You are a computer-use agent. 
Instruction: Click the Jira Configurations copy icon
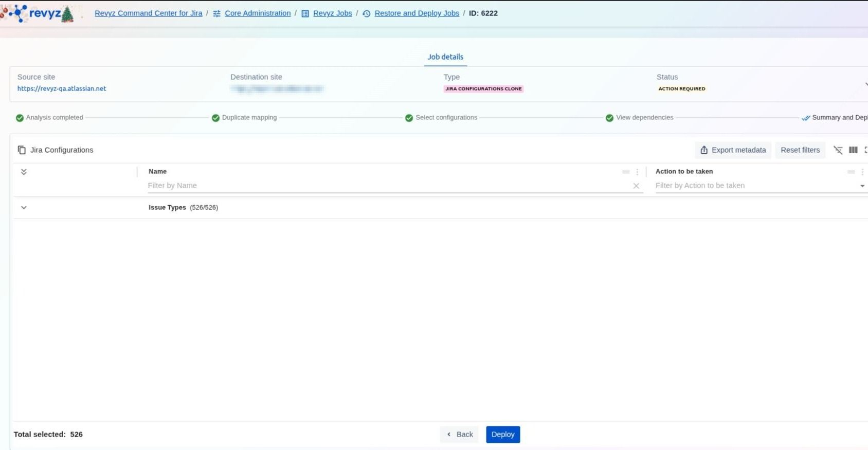(x=22, y=150)
